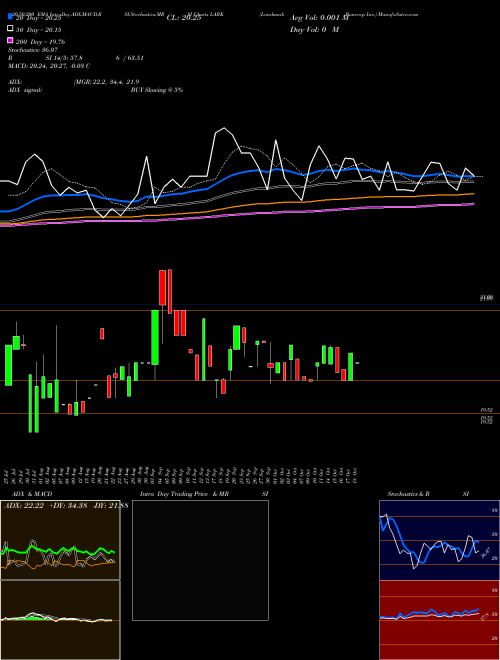Select the Stochastics: 36.07 reading
500x660 pixels.
(x=33, y=50)
